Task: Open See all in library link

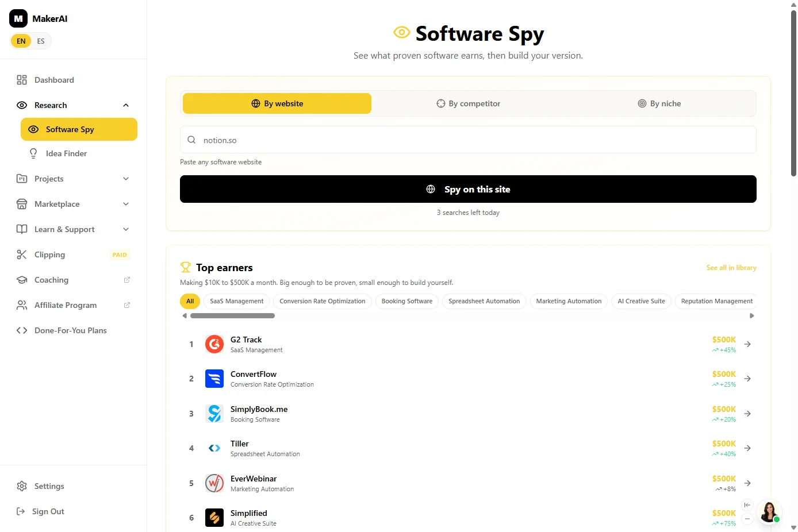Action: click(731, 268)
